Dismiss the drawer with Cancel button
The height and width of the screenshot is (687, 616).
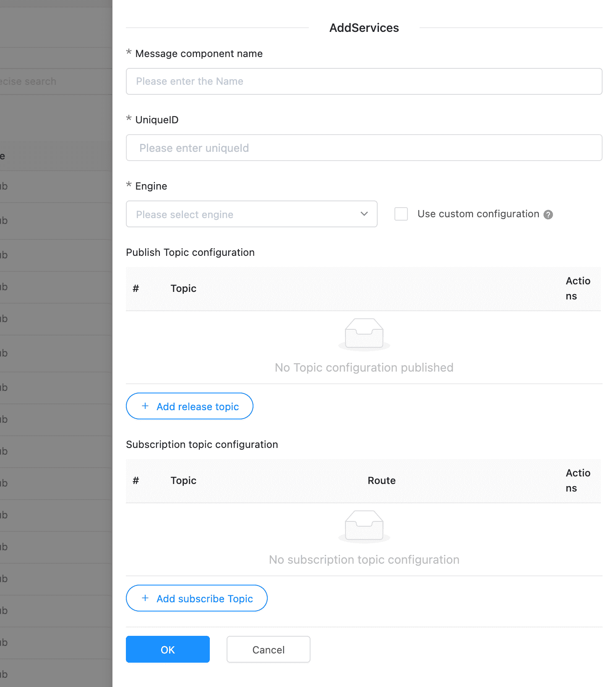coord(269,649)
